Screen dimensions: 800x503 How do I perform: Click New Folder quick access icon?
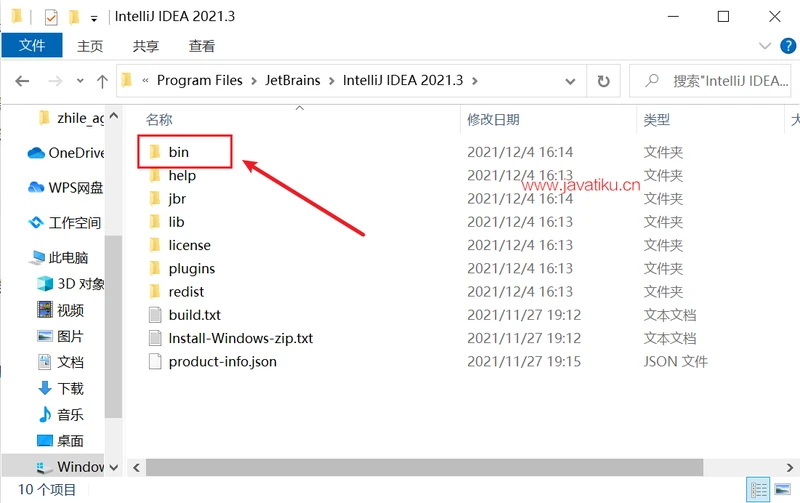74,17
